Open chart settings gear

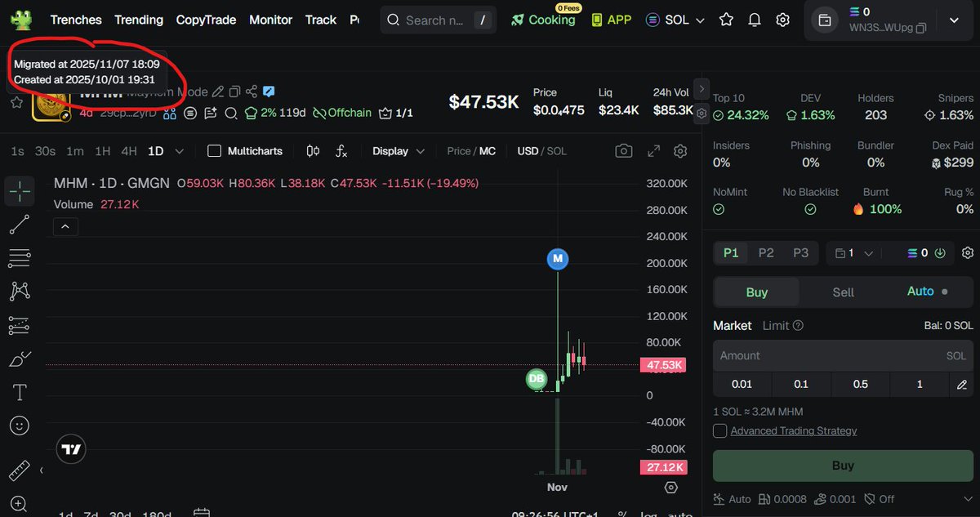680,151
